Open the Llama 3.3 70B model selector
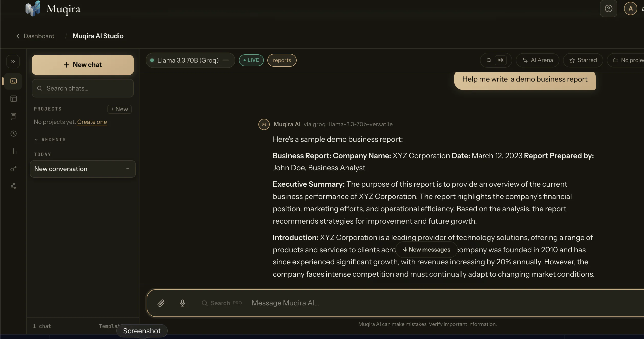 click(190, 60)
